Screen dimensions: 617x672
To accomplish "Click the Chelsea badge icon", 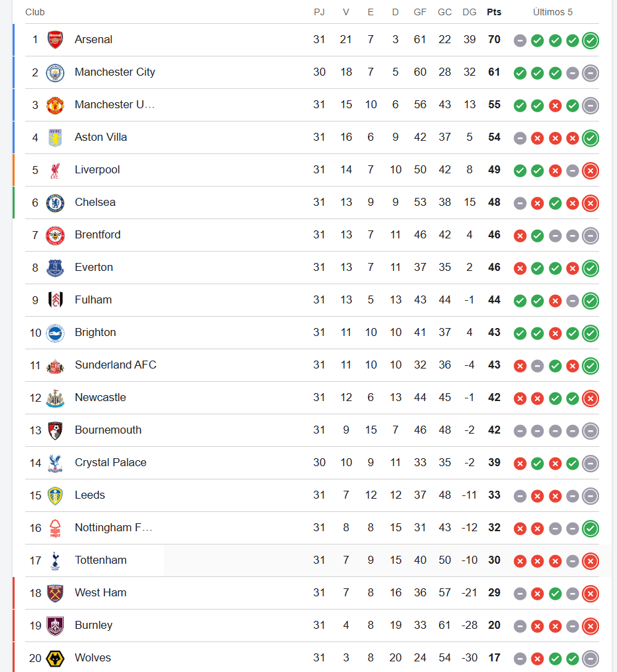I will coord(55,203).
